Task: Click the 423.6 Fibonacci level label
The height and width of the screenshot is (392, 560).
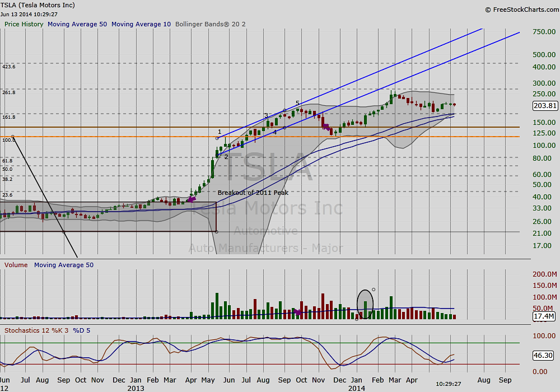Action: coord(8,67)
